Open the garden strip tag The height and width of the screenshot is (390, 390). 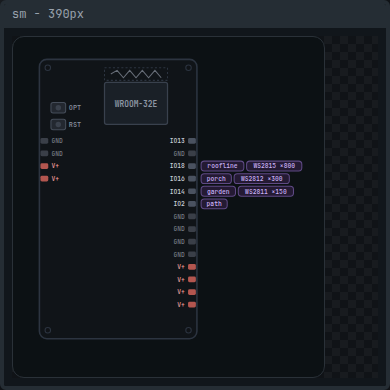click(218, 191)
